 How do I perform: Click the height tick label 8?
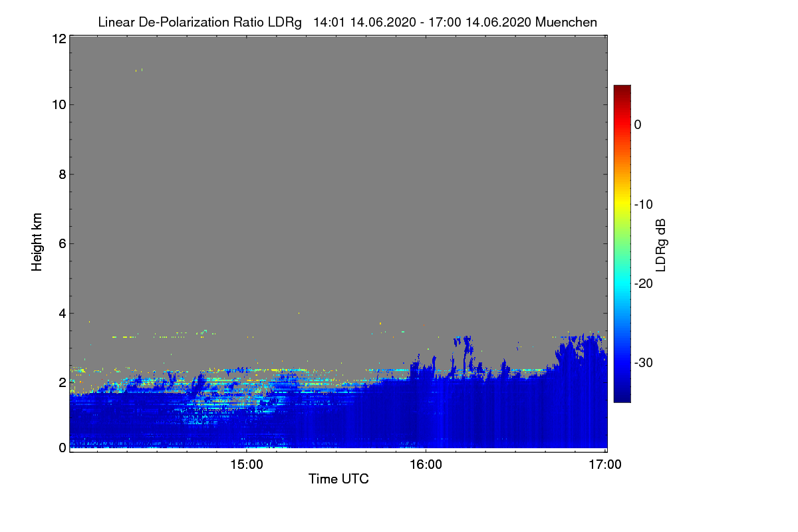coord(61,174)
